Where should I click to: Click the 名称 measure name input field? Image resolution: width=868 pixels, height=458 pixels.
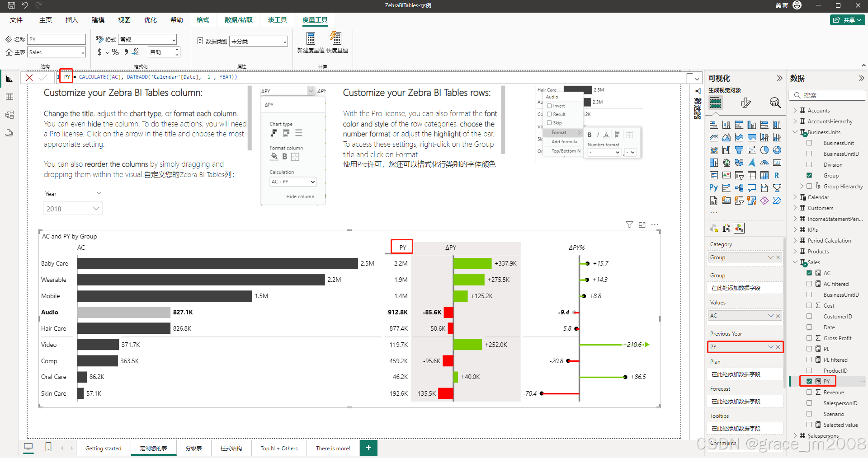pyautogui.click(x=57, y=40)
